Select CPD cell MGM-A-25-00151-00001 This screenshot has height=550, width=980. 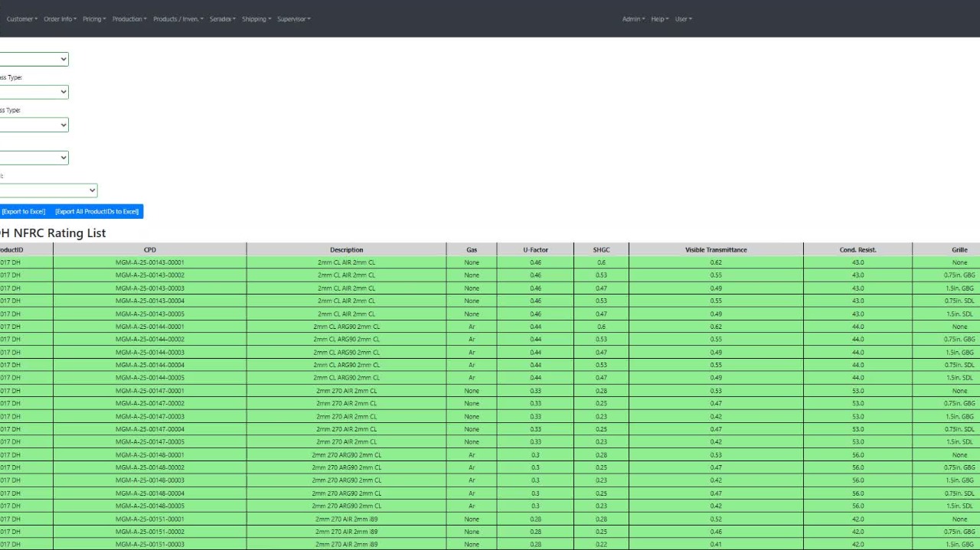(x=150, y=519)
